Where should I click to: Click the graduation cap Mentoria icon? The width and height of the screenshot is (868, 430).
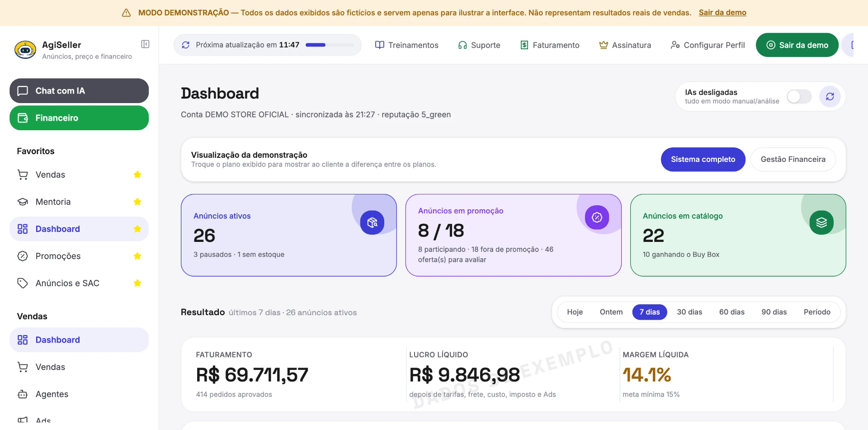pos(23,202)
